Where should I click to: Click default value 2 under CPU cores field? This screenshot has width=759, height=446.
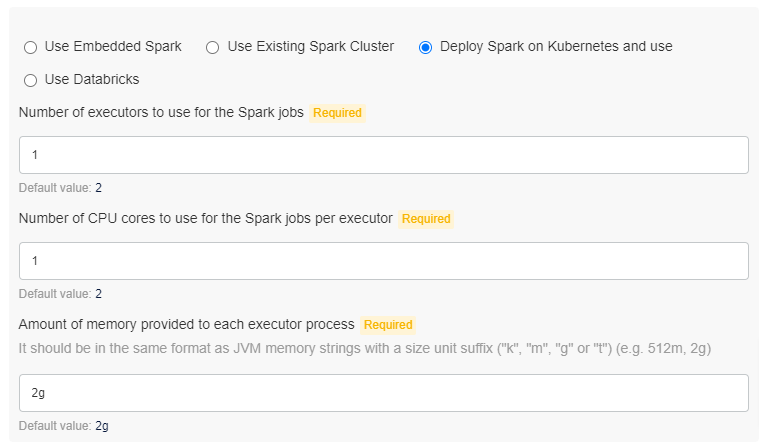99,294
